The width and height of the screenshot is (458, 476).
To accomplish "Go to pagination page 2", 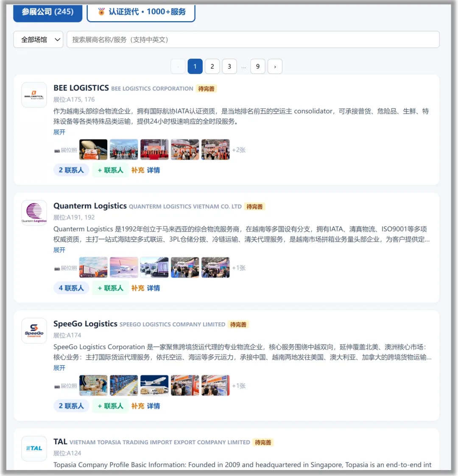I will 212,66.
